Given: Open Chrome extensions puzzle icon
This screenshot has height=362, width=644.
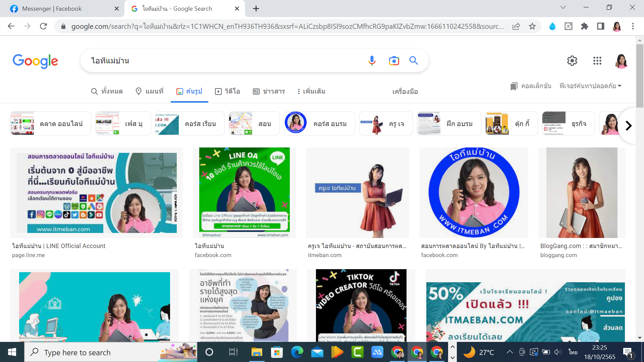Looking at the screenshot, I should coord(585,26).
